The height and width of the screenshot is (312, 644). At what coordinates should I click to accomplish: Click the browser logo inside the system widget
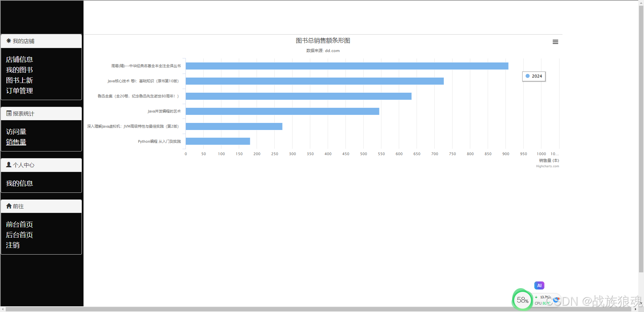[x=556, y=300]
